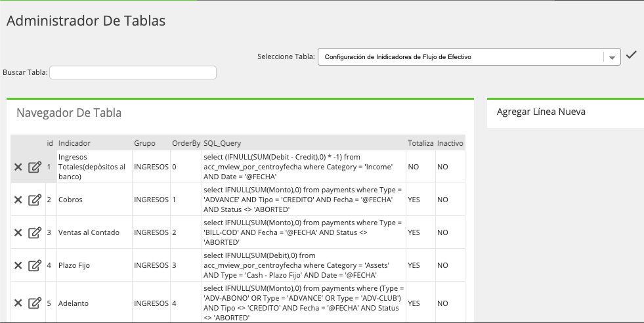Click OrderBy value 3 in Plazo Fijo row
Viewport: 644px width, 323px height.
coord(174,265)
